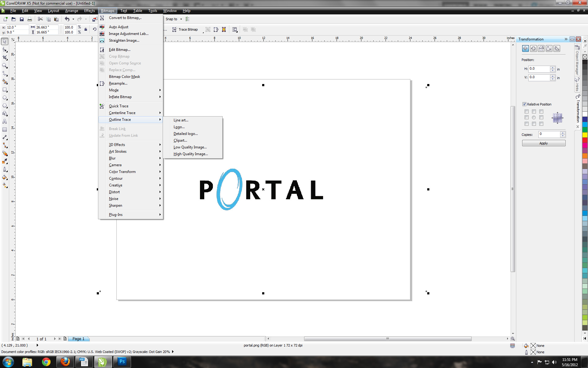Toggle the lock ratio padlock icon

pos(86,29)
